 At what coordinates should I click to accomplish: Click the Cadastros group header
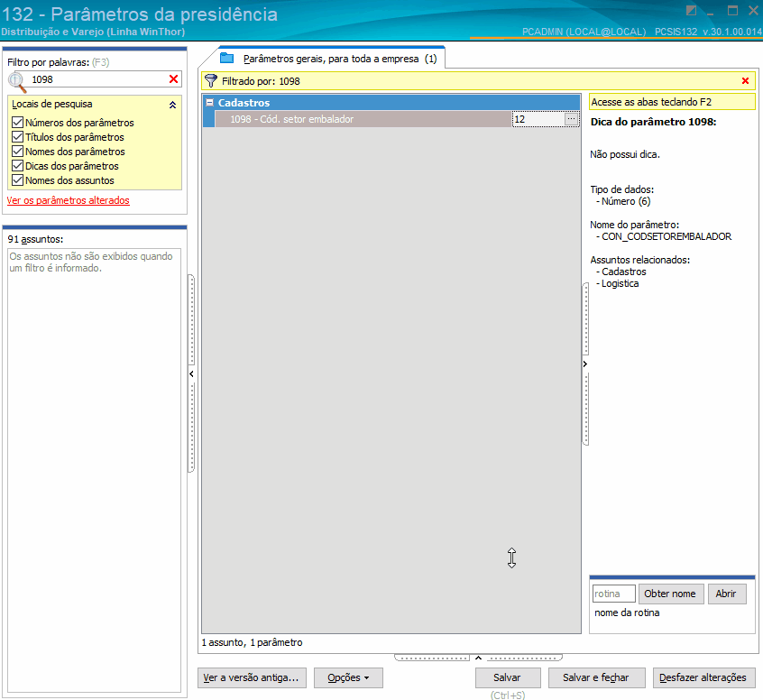pos(391,102)
